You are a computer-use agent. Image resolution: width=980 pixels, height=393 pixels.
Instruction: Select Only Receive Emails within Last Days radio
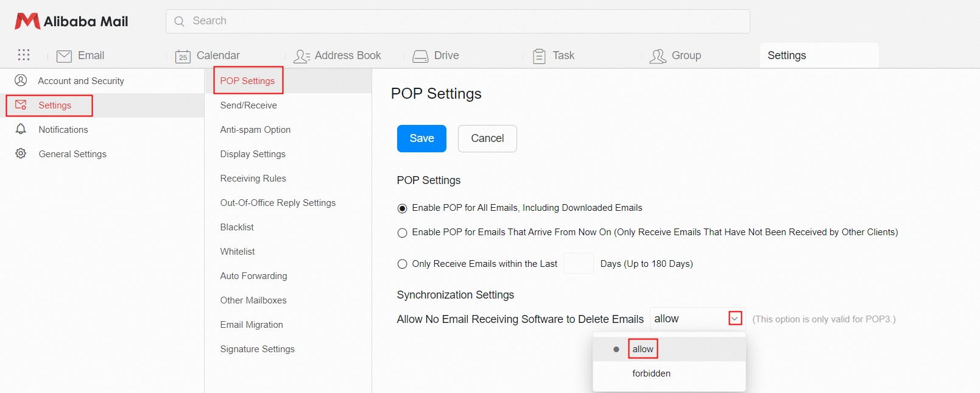402,264
